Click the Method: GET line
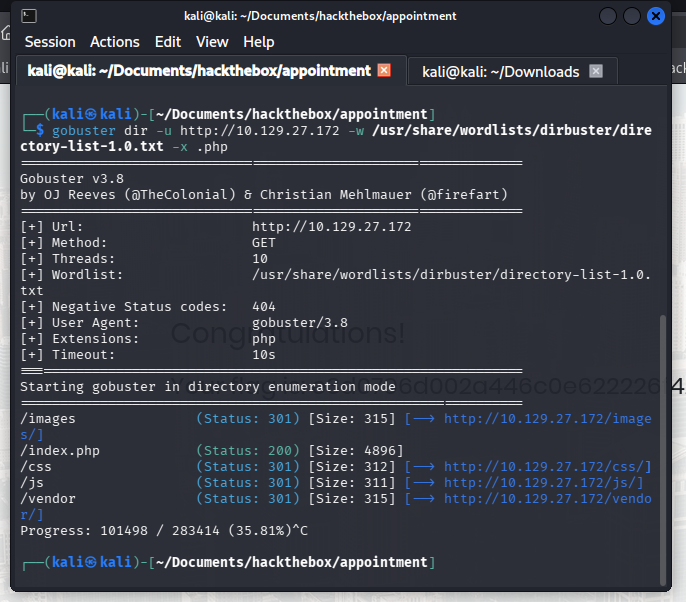 coord(148,243)
